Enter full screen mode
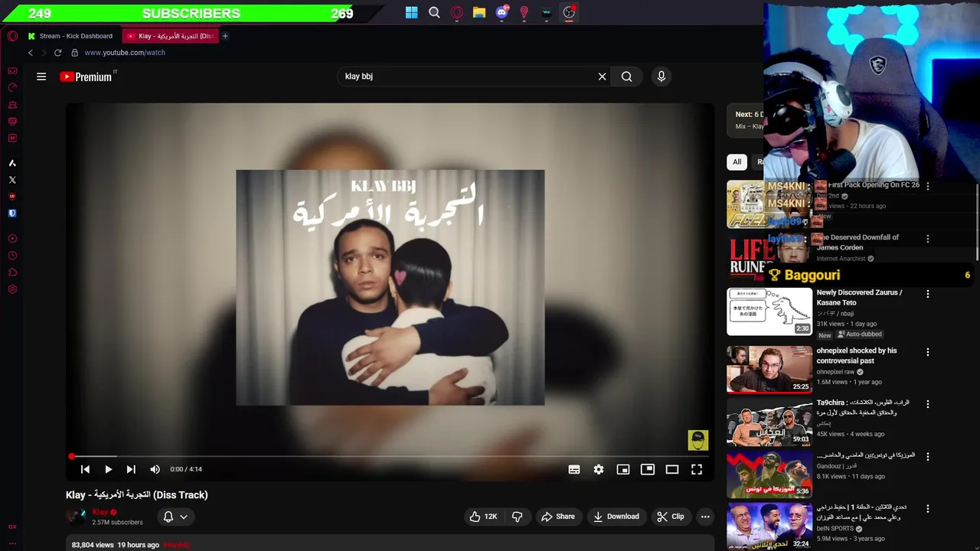The width and height of the screenshot is (980, 551). [x=697, y=469]
